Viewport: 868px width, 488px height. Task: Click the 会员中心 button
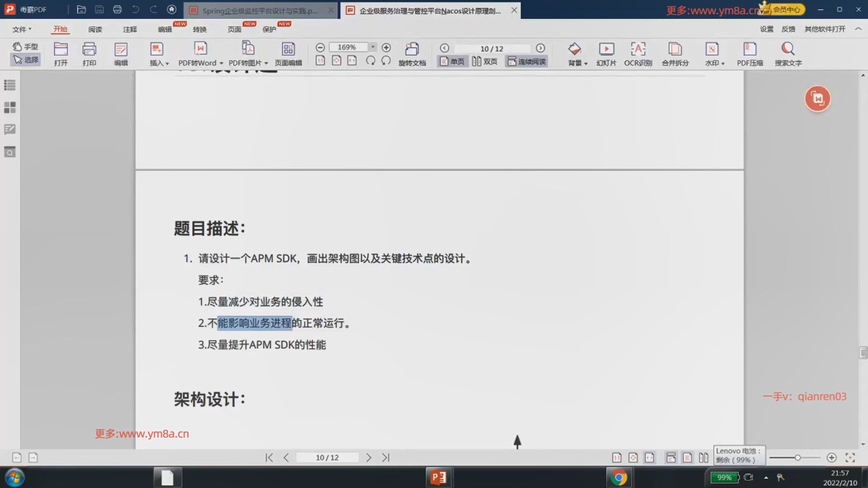786,9
